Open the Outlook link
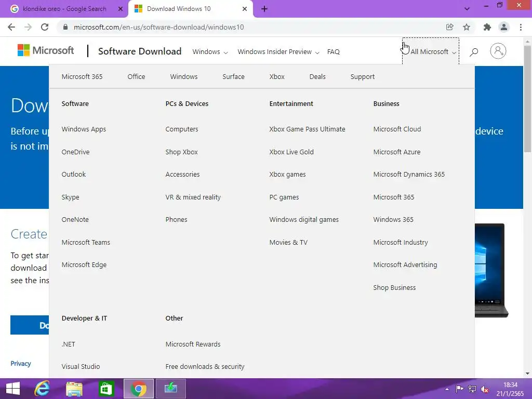The width and height of the screenshot is (532, 399). coord(74,175)
